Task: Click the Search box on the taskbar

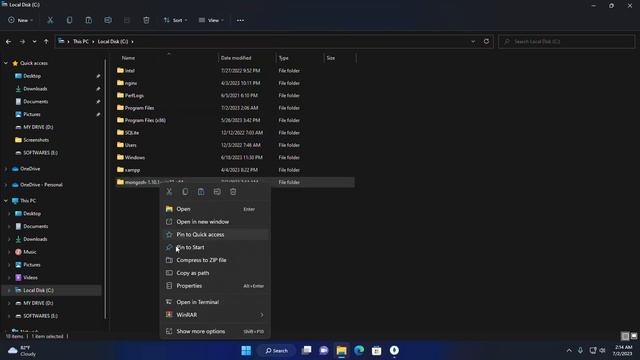Action: click(276, 351)
